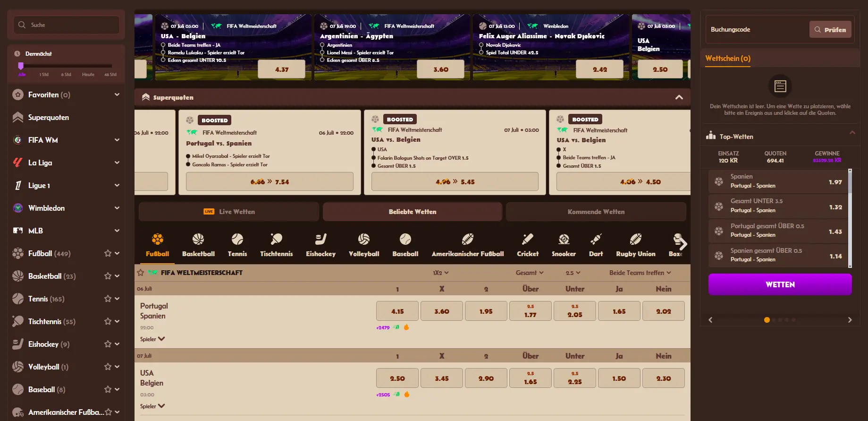Click next arrow in sports icon carousel
The image size is (868, 421).
(683, 244)
